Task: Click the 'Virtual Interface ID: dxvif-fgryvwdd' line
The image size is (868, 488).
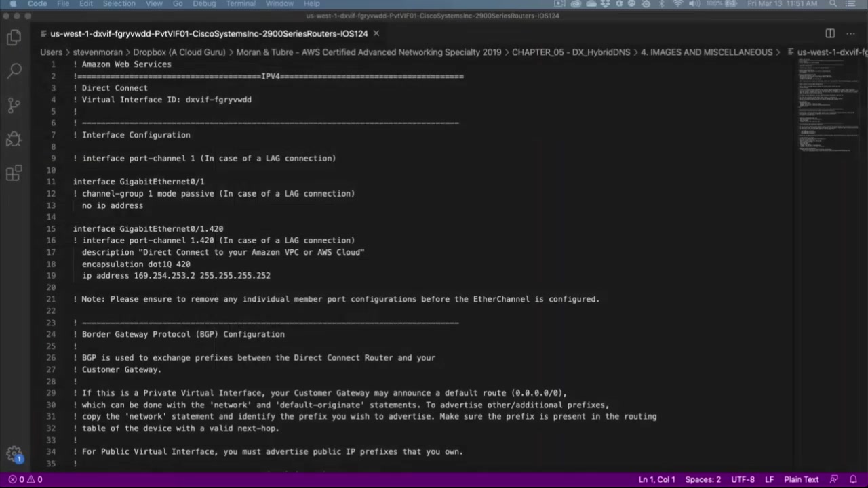Action: coord(162,100)
